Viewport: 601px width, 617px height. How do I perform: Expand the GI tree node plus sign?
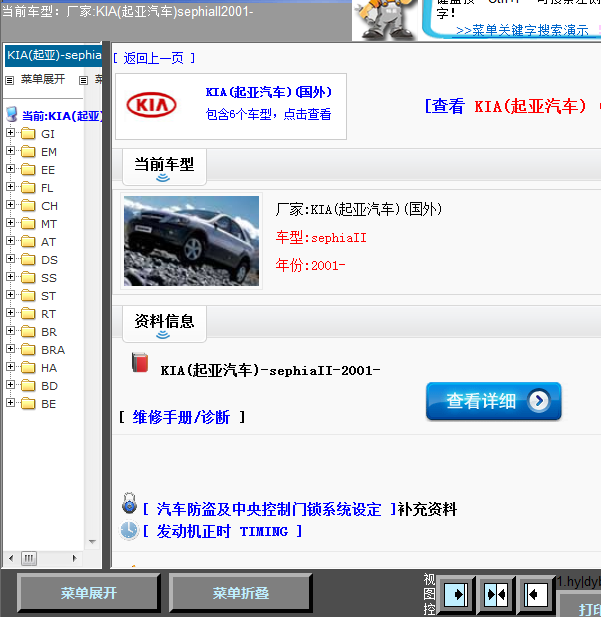click(11, 133)
